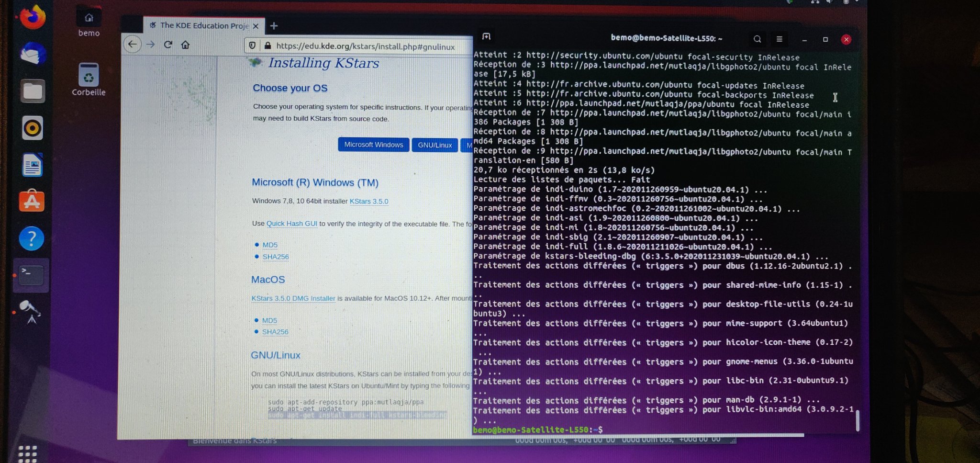Image resolution: width=980 pixels, height=463 pixels.
Task: Launch LibreOffice Writer from dock
Action: click(x=33, y=165)
